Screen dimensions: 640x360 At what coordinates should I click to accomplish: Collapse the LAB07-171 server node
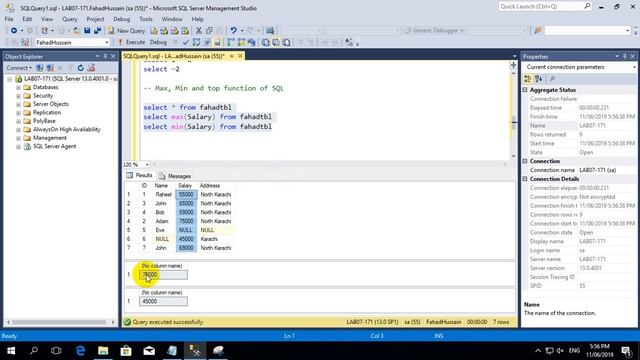coord(10,79)
